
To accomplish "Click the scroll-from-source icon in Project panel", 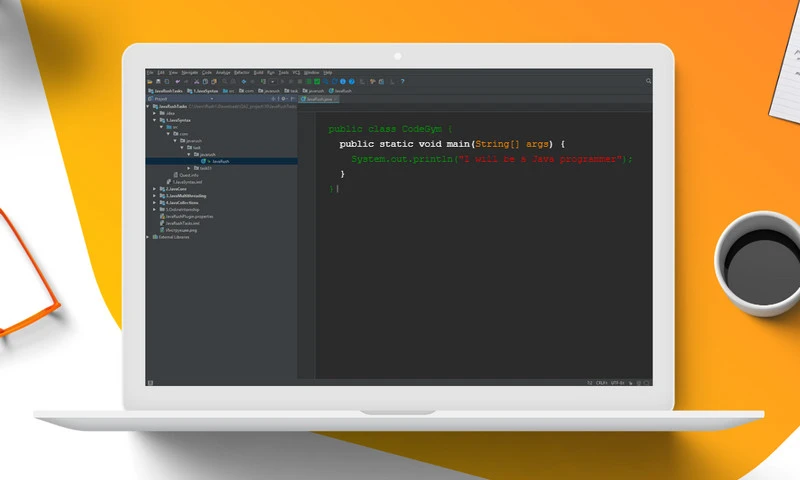I will [x=273, y=99].
